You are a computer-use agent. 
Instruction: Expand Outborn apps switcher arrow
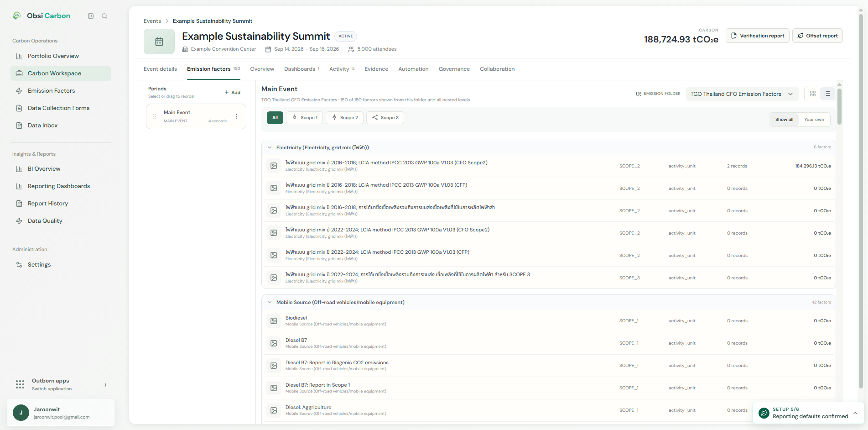pyautogui.click(x=105, y=385)
